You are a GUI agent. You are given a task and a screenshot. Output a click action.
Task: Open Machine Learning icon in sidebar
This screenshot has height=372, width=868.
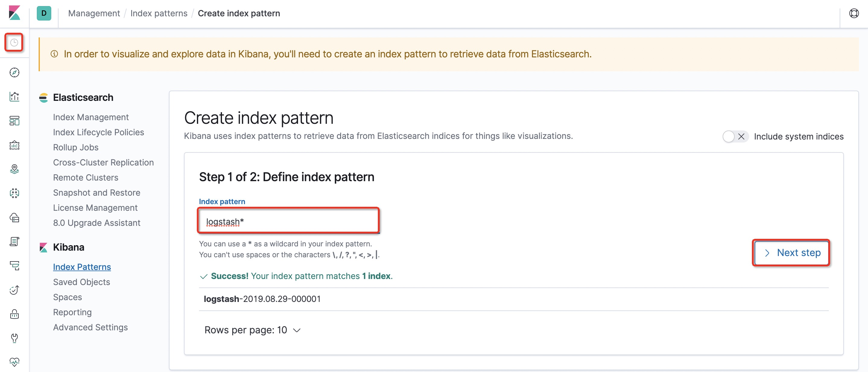(x=14, y=193)
